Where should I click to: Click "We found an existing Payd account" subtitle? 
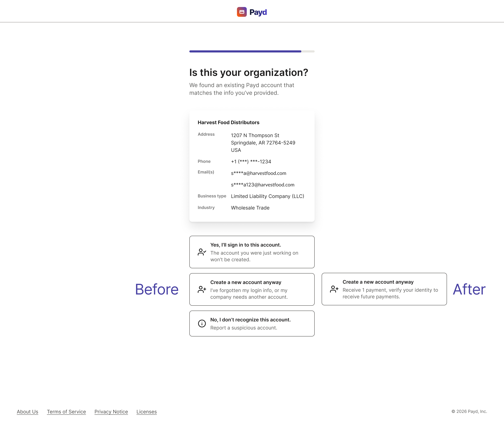[242, 89]
